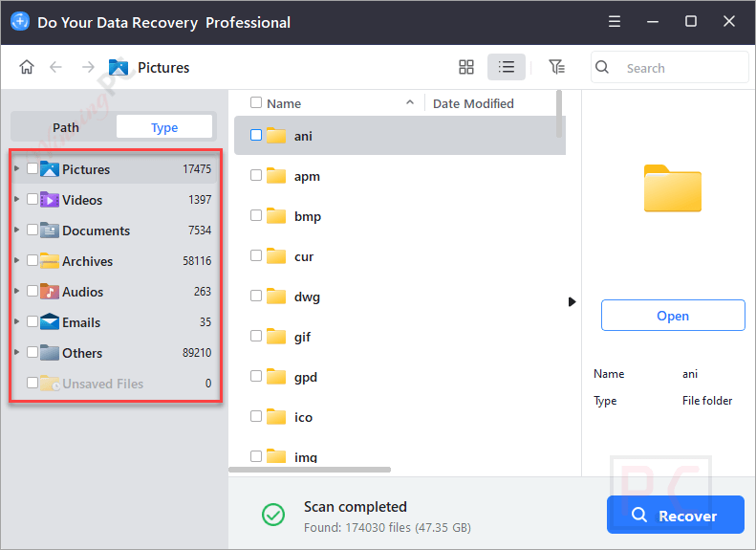Screen dimensions: 756x550
Task: Sort by Date Modified column header
Action: pos(473,103)
